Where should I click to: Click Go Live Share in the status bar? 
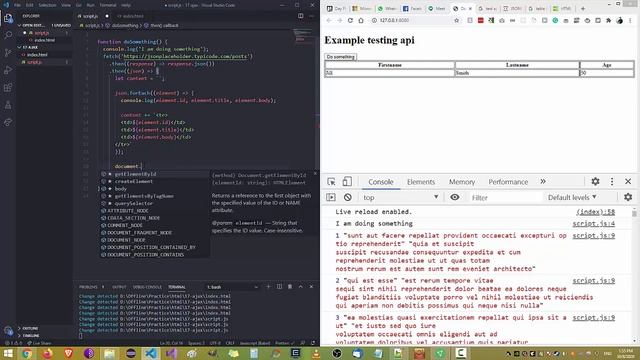click(x=40, y=343)
